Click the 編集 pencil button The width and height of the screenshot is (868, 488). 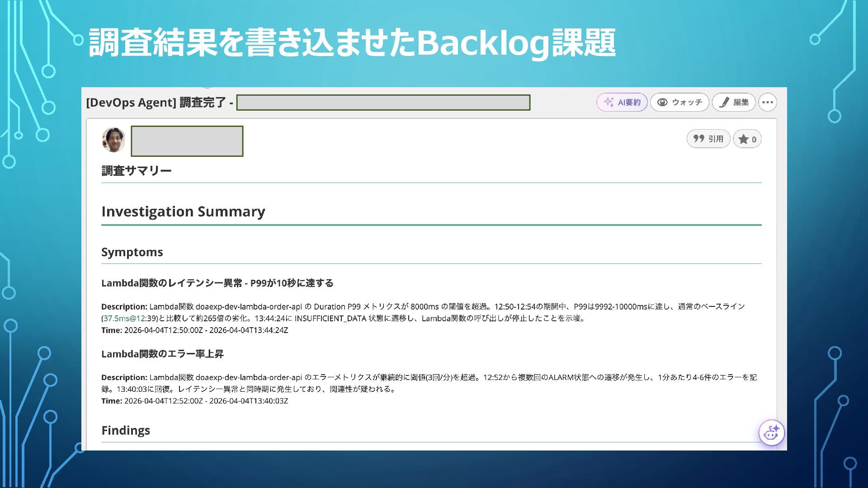[734, 102]
